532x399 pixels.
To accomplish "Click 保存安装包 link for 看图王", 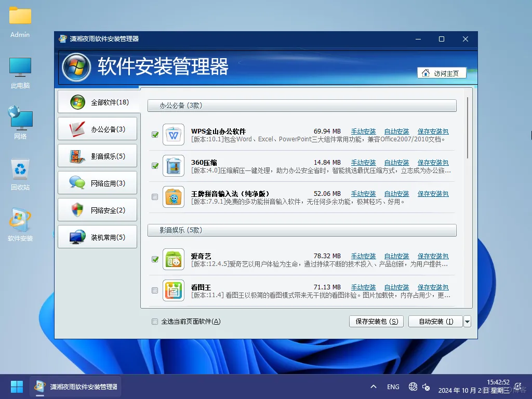I will coord(433,287).
